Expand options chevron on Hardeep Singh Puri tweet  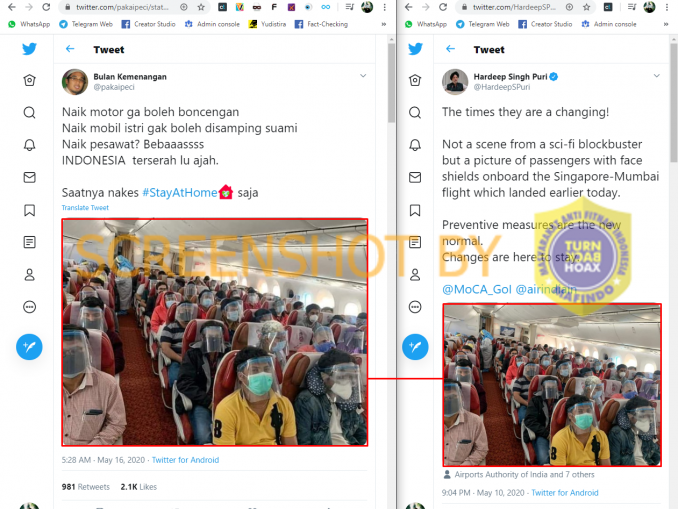656,76
